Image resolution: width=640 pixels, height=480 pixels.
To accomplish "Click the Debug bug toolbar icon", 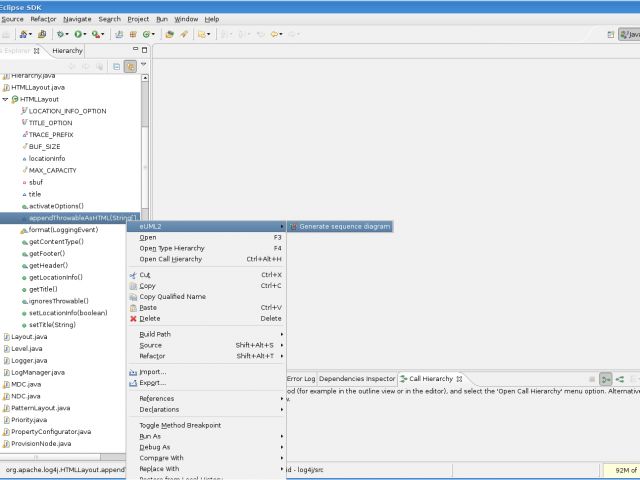I will coord(61,34).
